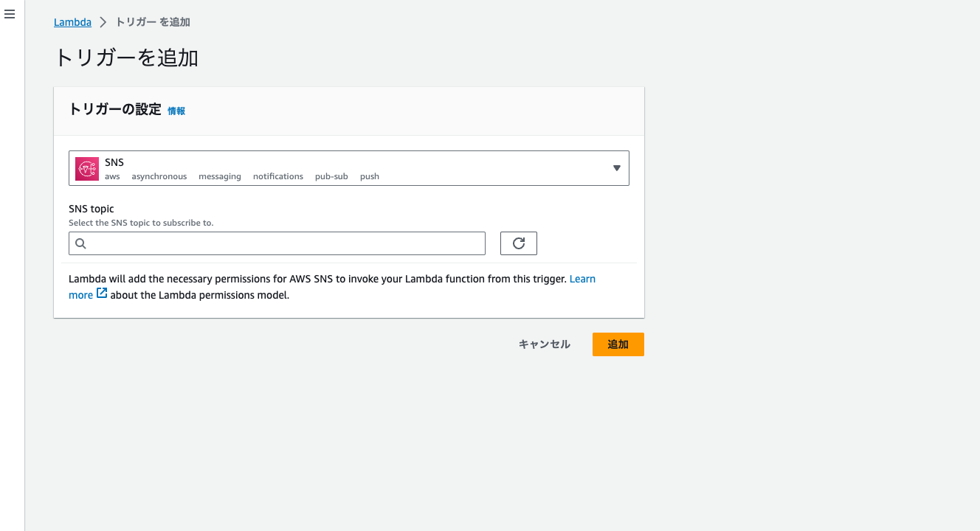
Task: Click the SNS service icon
Action: 87,169
